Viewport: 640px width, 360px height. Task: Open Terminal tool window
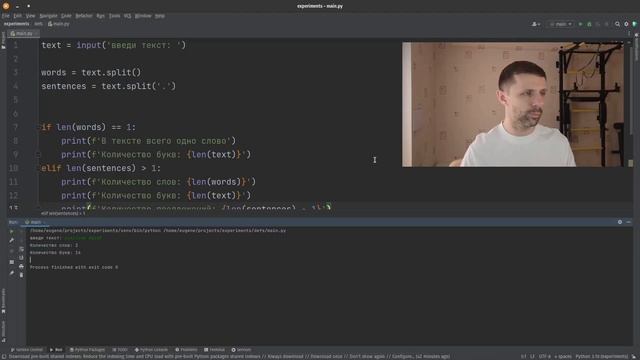(x=215, y=350)
